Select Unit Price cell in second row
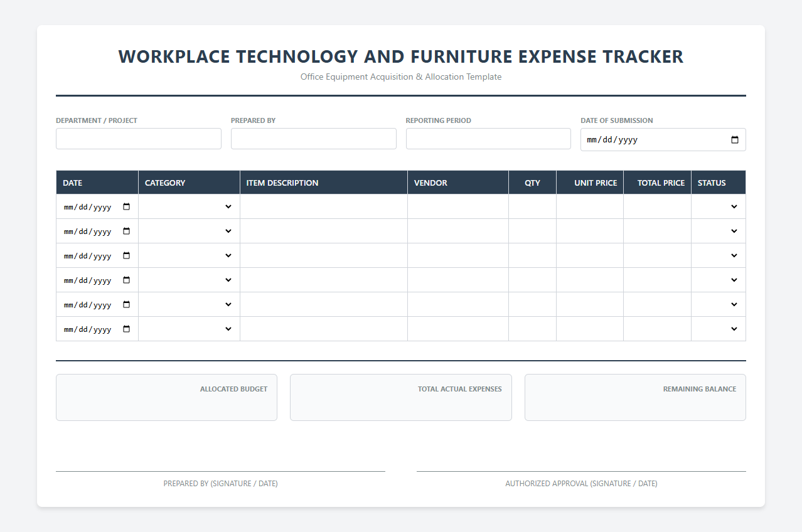Image resolution: width=802 pixels, height=532 pixels. pos(590,231)
